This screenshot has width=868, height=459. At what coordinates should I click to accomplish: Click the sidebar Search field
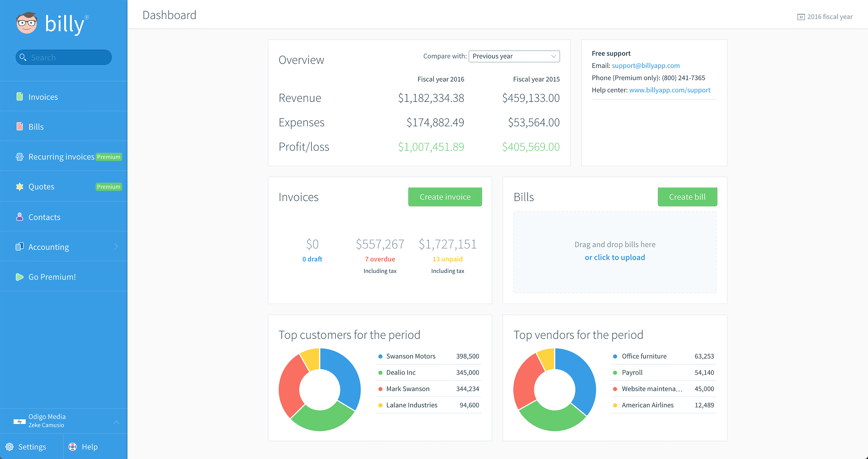point(64,58)
